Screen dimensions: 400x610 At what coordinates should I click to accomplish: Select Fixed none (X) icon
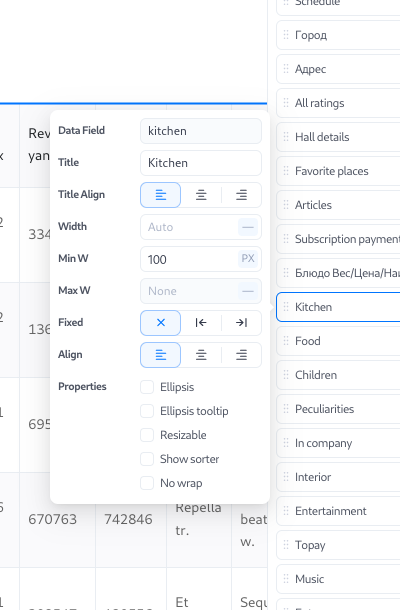[x=160, y=323]
